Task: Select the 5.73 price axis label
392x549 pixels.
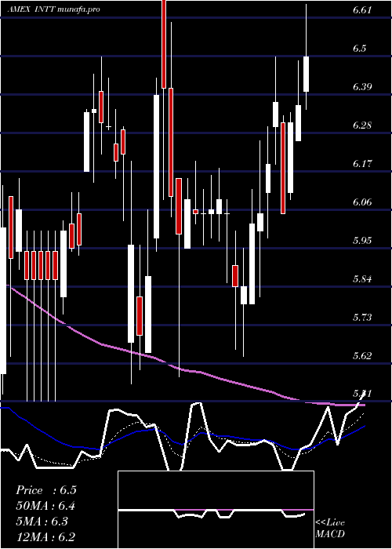Action: tap(362, 317)
